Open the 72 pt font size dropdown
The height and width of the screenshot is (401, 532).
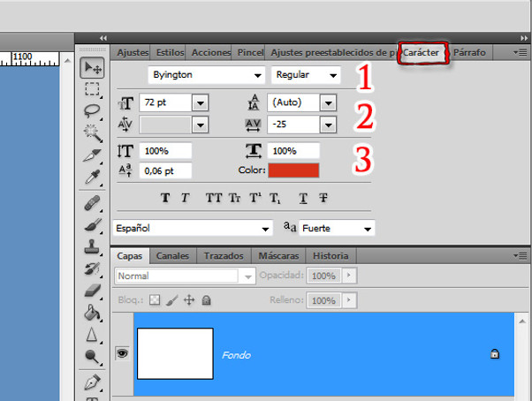pyautogui.click(x=201, y=102)
